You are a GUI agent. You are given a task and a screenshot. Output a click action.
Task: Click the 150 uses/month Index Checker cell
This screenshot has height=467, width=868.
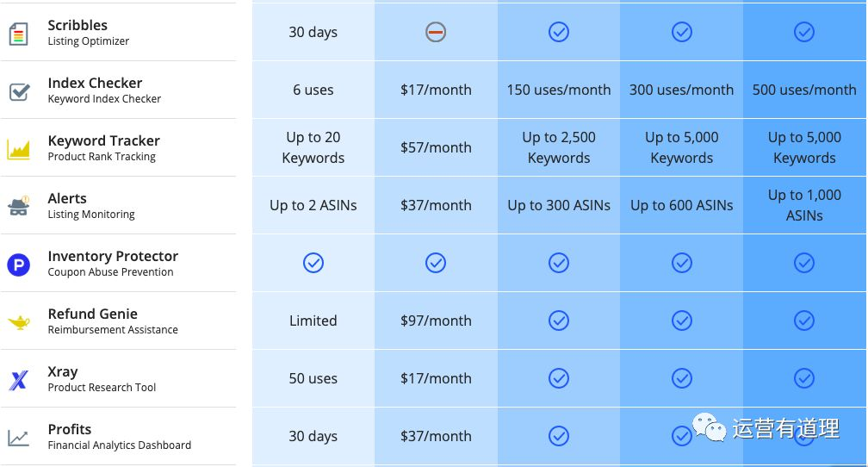559,90
